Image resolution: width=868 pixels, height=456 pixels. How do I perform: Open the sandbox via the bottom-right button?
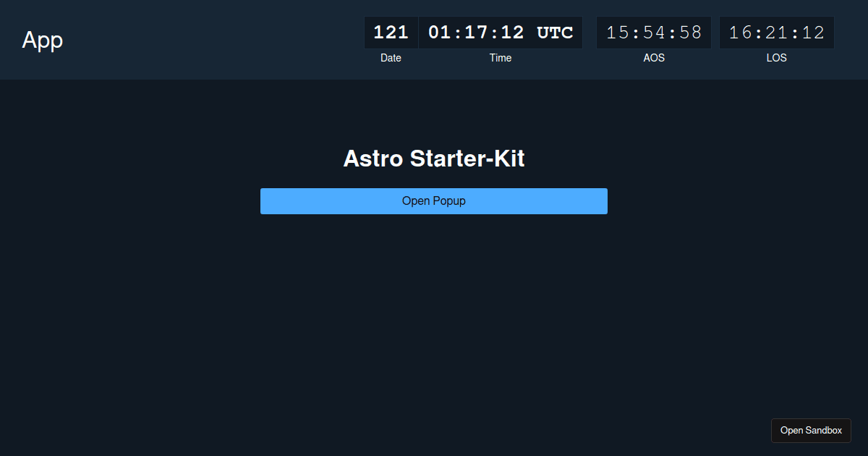[811, 430]
